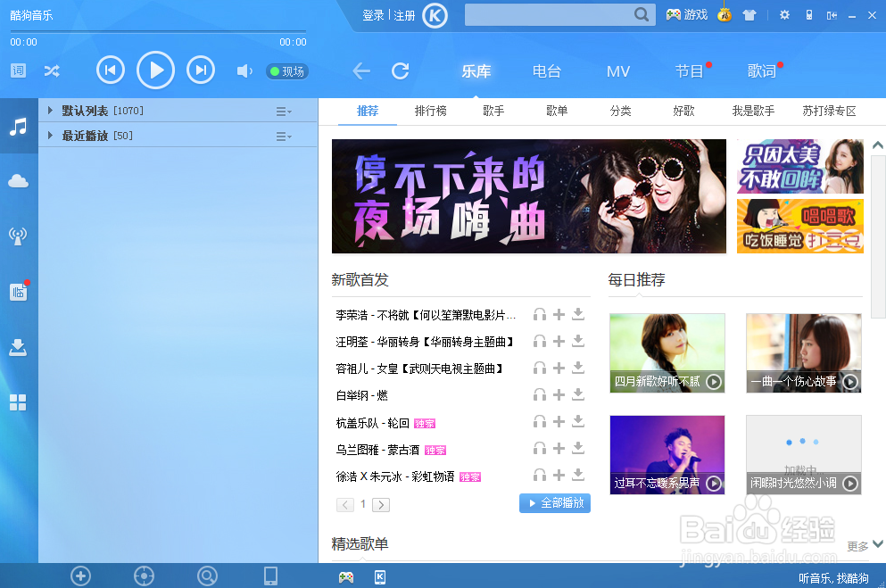Open radio broadcast sidebar icon
The image size is (886, 588).
(18, 236)
